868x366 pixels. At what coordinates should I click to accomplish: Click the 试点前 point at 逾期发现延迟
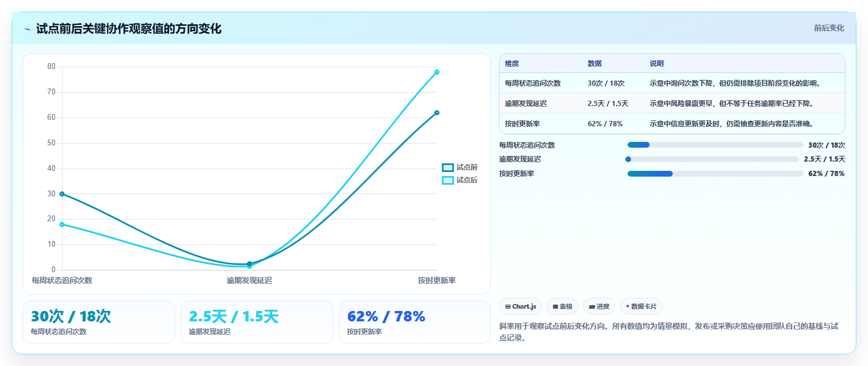(x=249, y=263)
